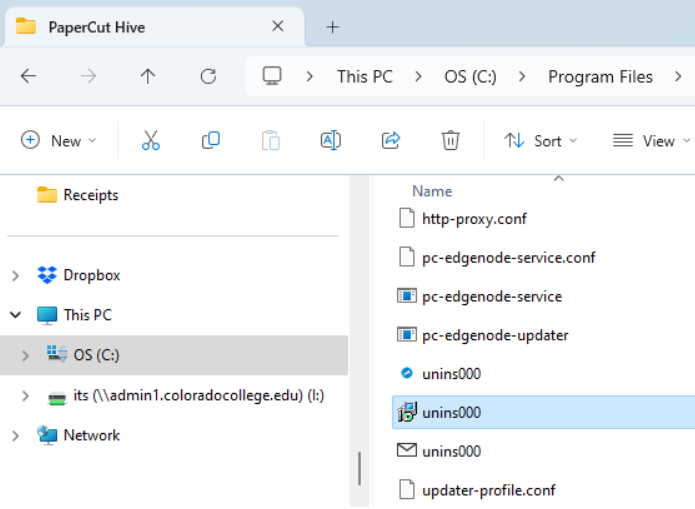The width and height of the screenshot is (695, 509).
Task: Click the pc-edgenode-service.conf file icon
Action: (407, 257)
